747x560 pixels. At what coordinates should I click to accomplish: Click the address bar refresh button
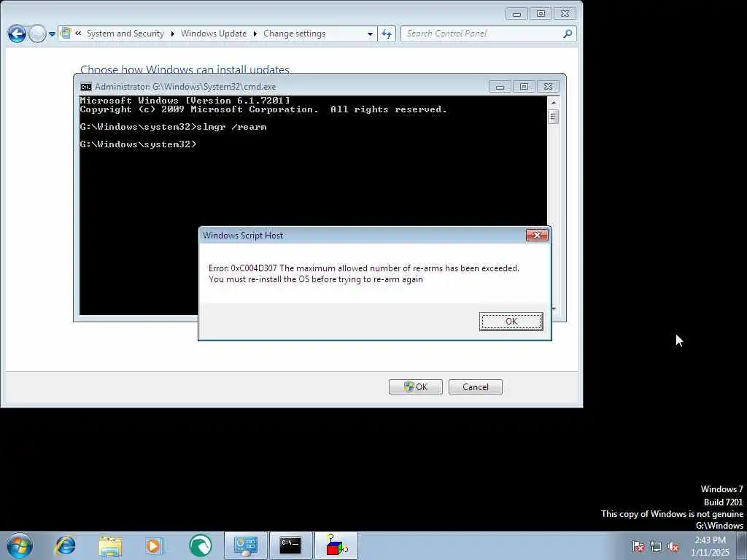pyautogui.click(x=387, y=34)
